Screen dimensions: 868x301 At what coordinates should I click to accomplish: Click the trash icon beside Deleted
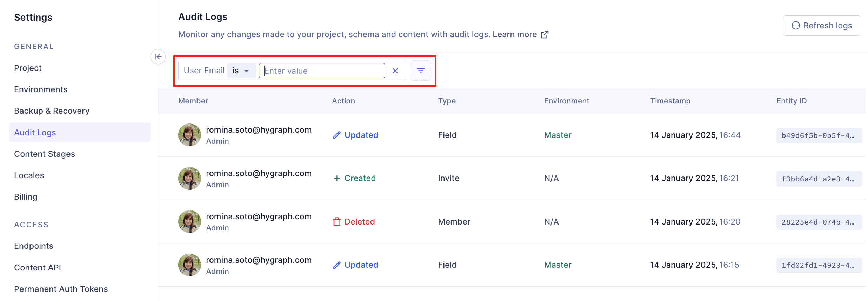pos(336,222)
